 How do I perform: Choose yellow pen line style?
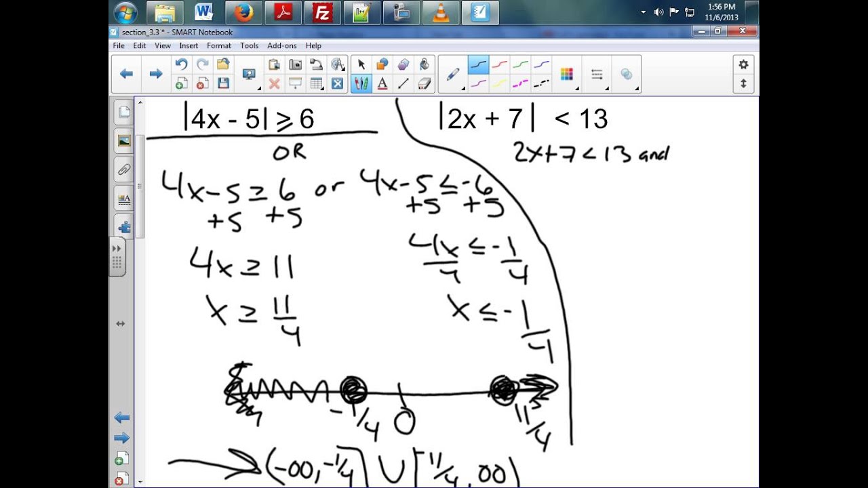(x=499, y=83)
